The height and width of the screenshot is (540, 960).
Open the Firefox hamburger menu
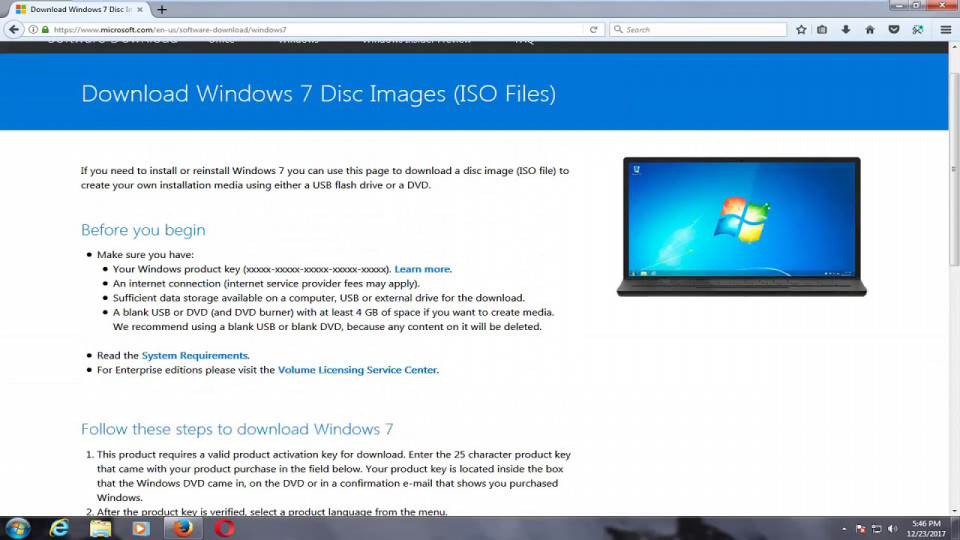tap(945, 29)
